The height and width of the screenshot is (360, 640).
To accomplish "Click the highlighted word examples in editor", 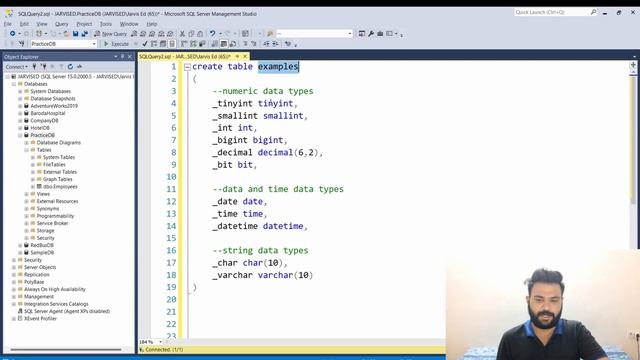I will 278,67.
